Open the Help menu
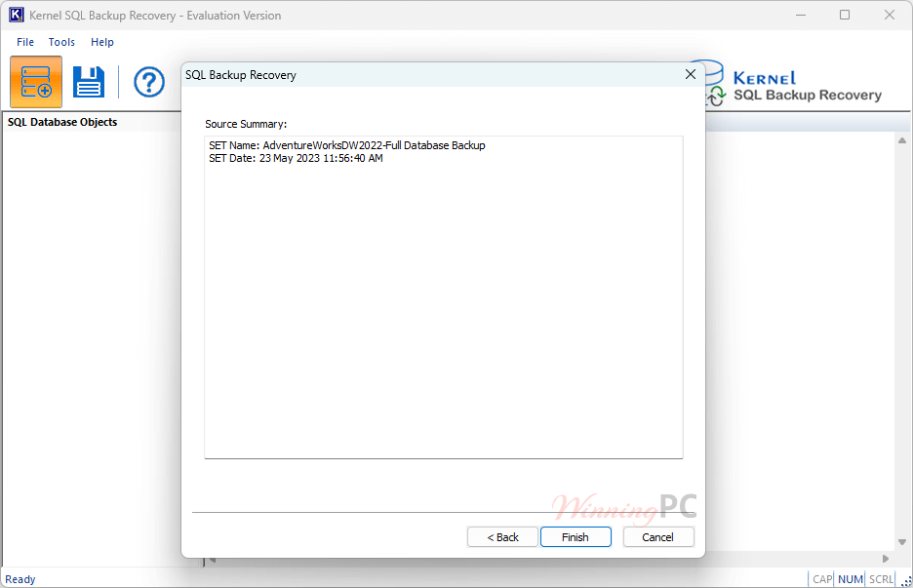The height and width of the screenshot is (588, 913). coord(101,42)
